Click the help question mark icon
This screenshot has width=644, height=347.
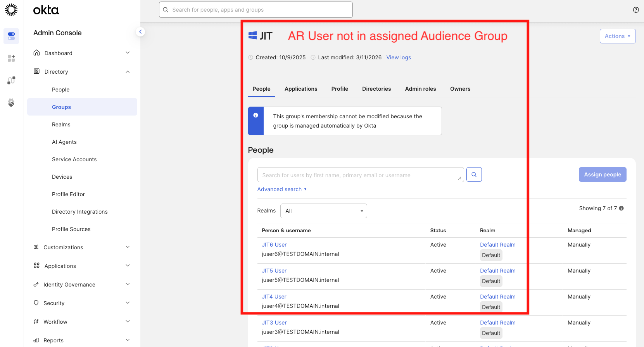click(636, 10)
